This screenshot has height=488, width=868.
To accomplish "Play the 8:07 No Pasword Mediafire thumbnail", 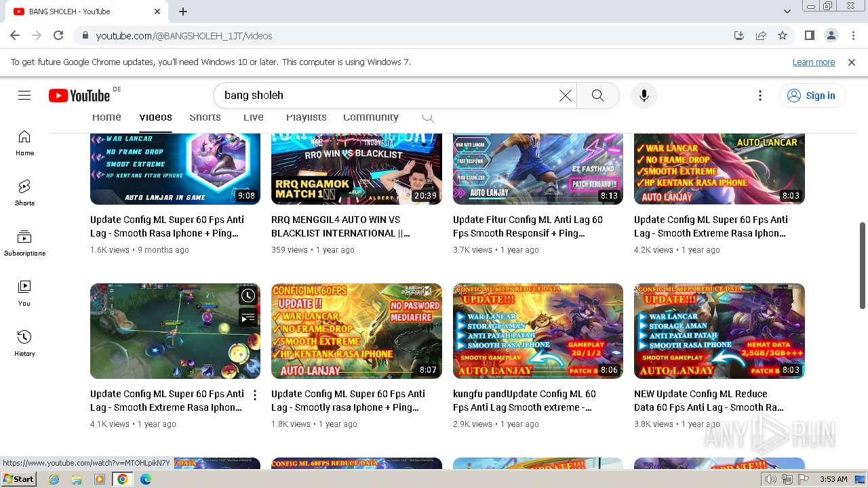I will pos(357,331).
